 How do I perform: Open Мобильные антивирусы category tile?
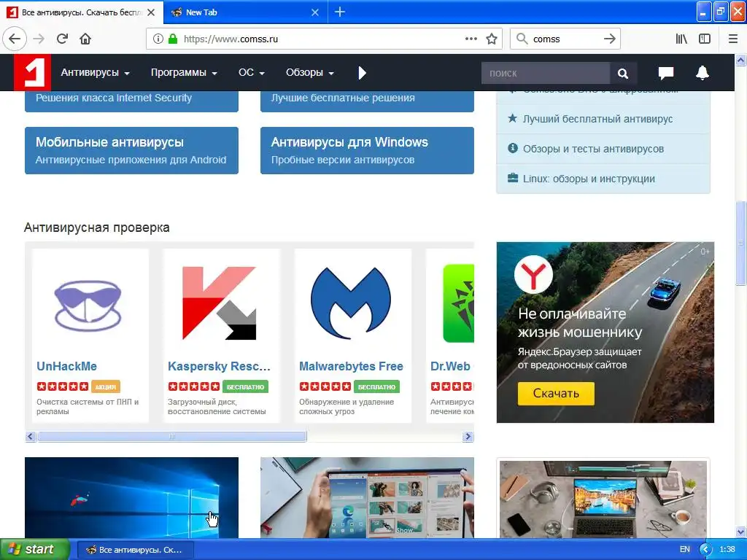click(x=131, y=150)
